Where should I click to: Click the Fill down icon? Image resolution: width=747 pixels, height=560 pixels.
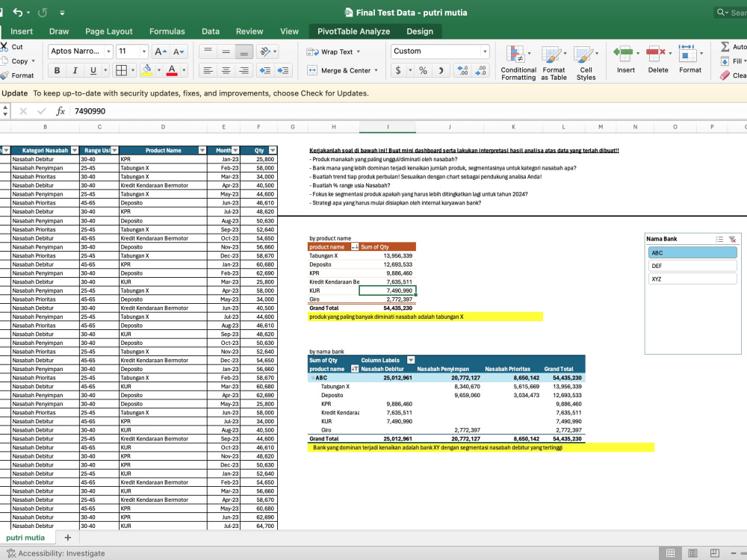725,61
